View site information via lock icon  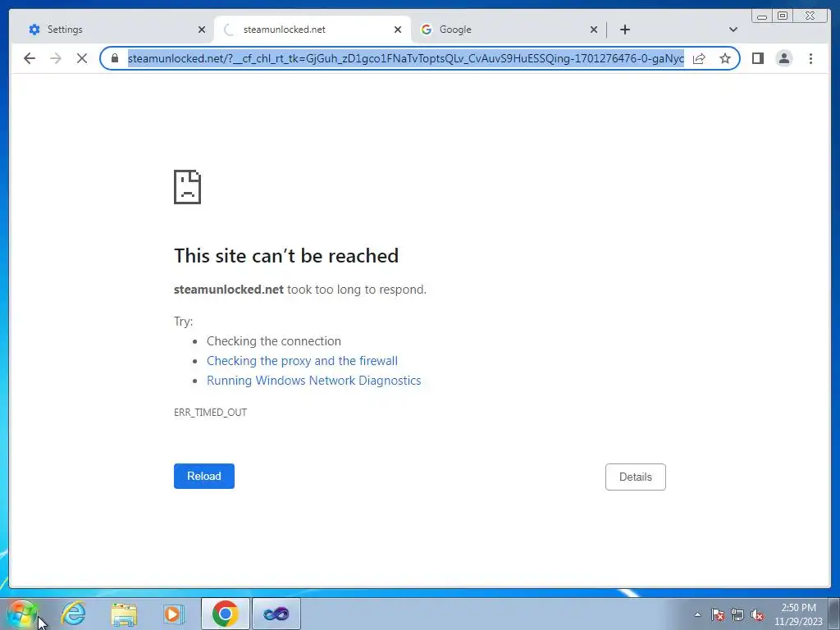point(115,58)
